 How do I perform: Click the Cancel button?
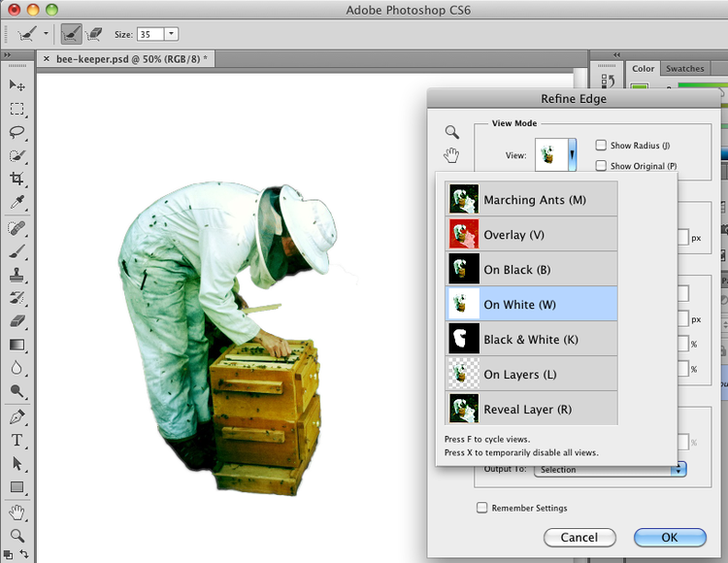579,538
